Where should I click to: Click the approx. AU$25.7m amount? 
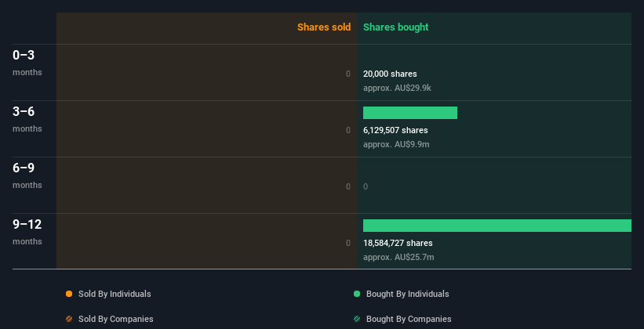(398, 257)
